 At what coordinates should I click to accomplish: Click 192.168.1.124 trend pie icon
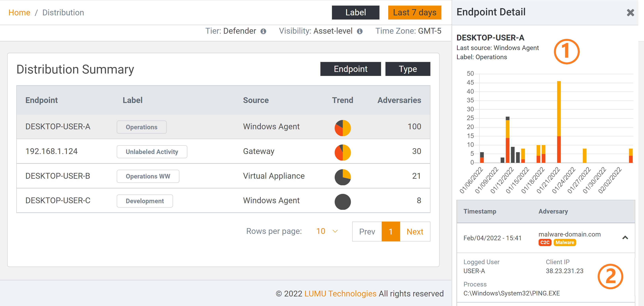pos(342,152)
